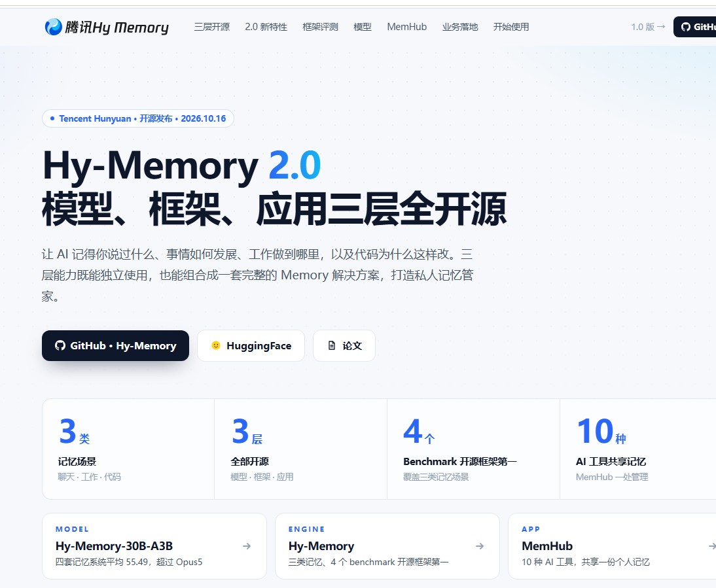Click arrow on ENGINE Hy-Memory card
This screenshot has width=716, height=588.
pyautogui.click(x=480, y=546)
